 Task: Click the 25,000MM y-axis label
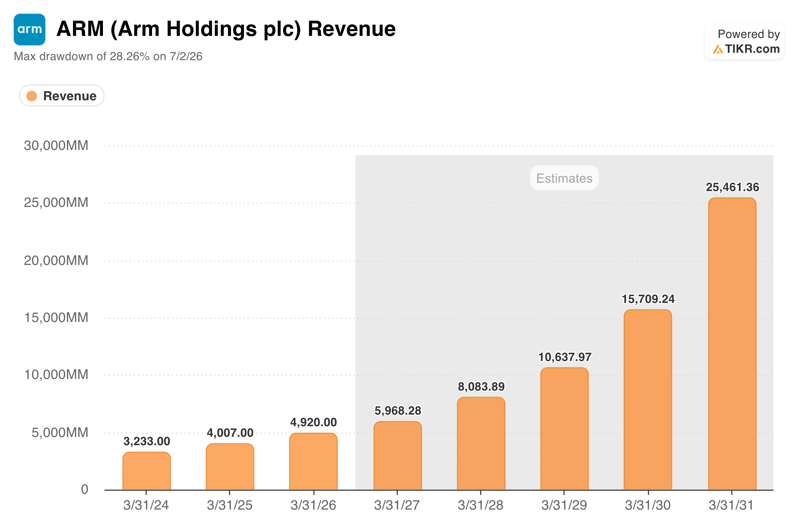56,203
